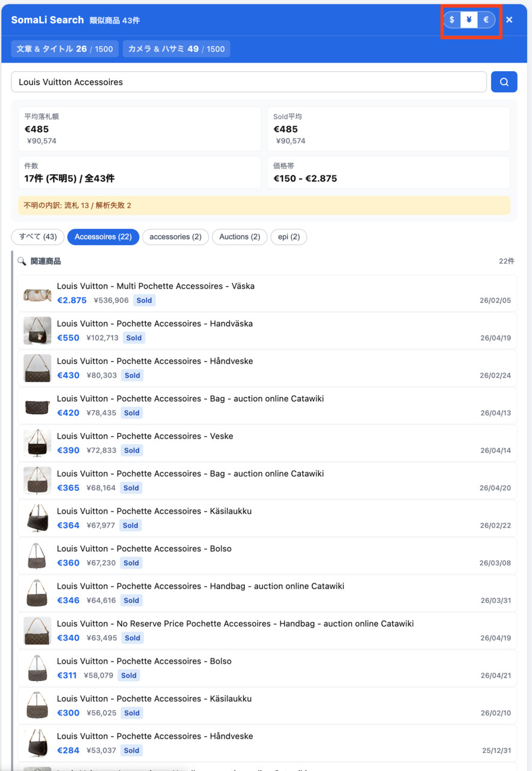Screen dimensions: 532x771
Task: Click the blue search magnifier button
Action: click(504, 82)
